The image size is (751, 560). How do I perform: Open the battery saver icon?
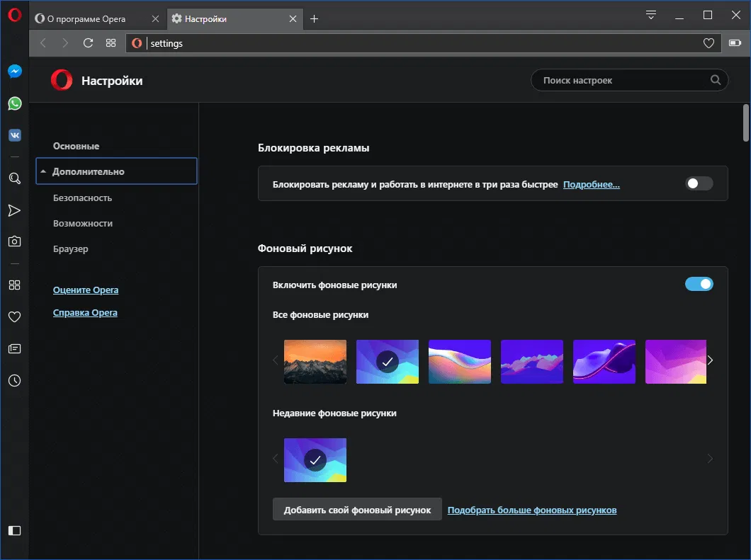coord(735,43)
